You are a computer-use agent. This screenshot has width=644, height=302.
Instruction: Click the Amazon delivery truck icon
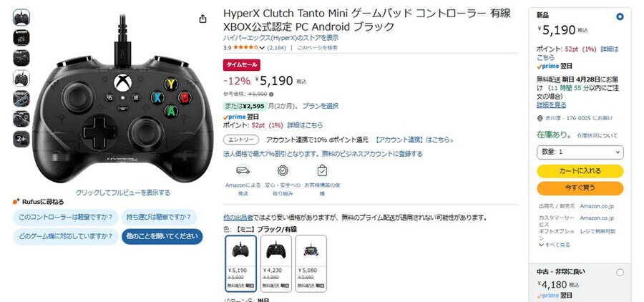click(x=243, y=170)
